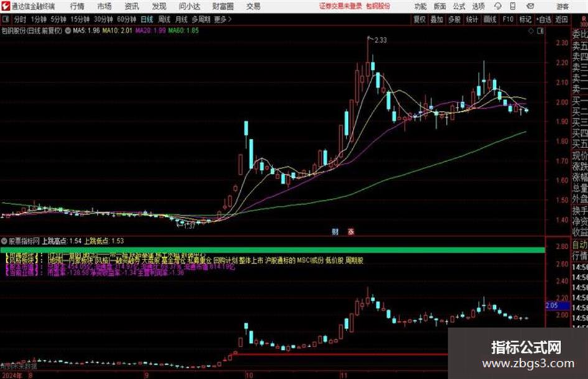Viewport: 588px width, 379px height.
Task: Open the 行情 menu
Action: point(77,6)
